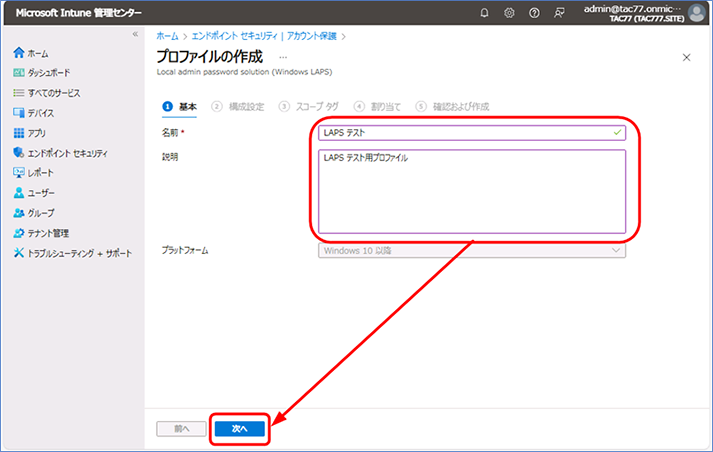Select step 1 基本 tab

tap(180, 106)
